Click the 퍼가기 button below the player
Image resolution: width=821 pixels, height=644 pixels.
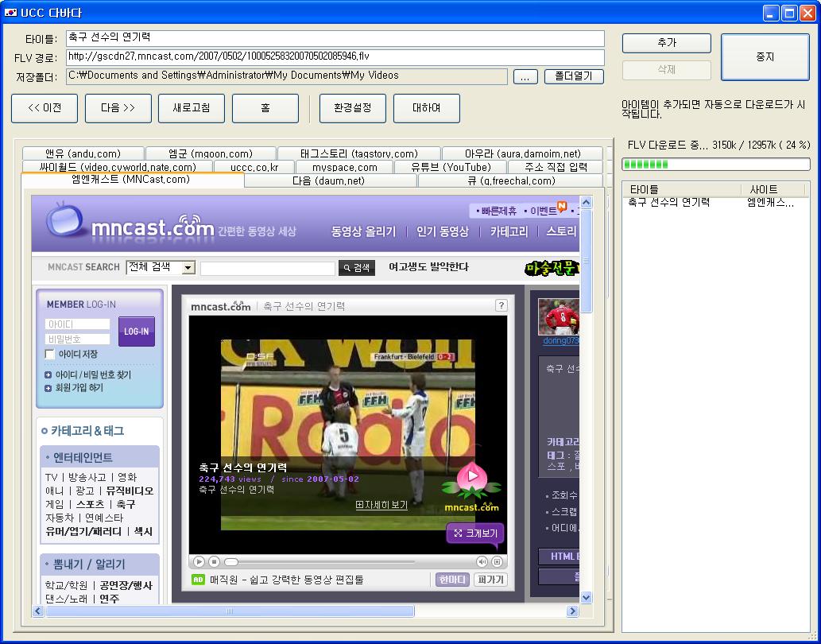[x=490, y=580]
